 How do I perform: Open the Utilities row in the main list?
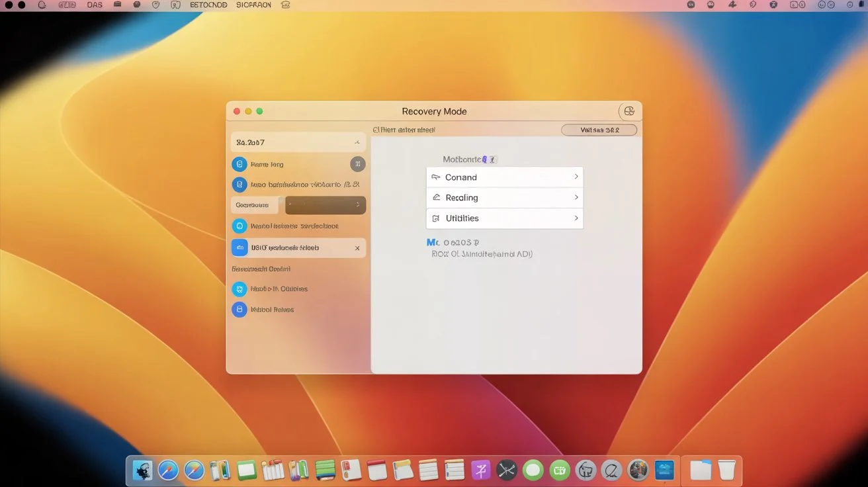pos(505,218)
